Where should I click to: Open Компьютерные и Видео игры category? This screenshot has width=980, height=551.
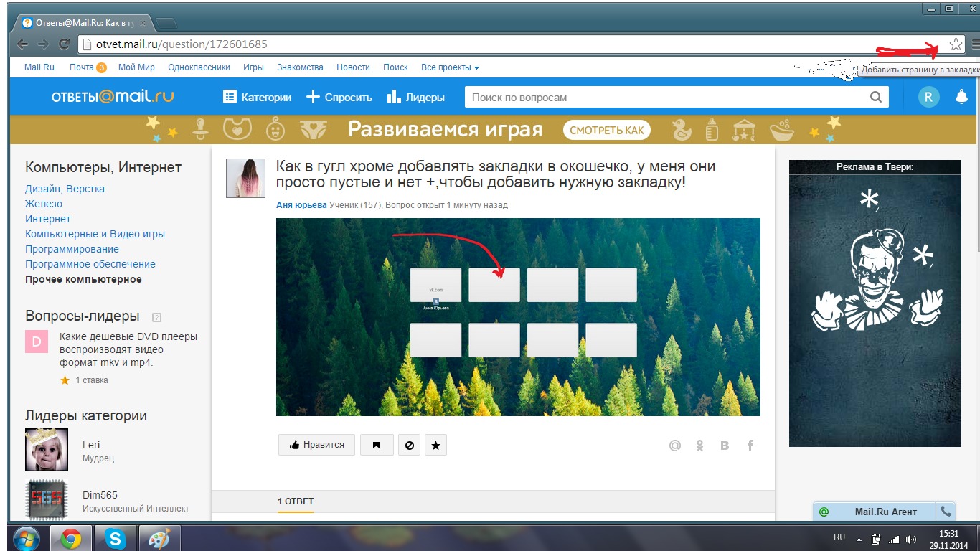[95, 234]
